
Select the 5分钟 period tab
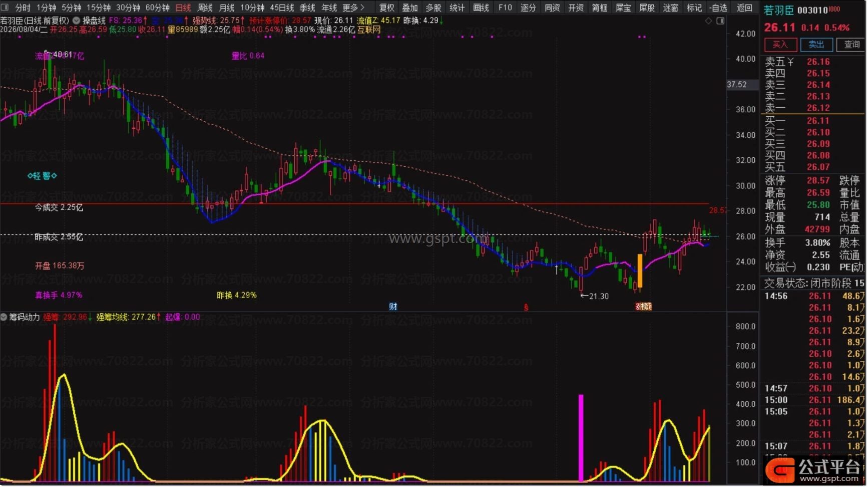click(71, 8)
